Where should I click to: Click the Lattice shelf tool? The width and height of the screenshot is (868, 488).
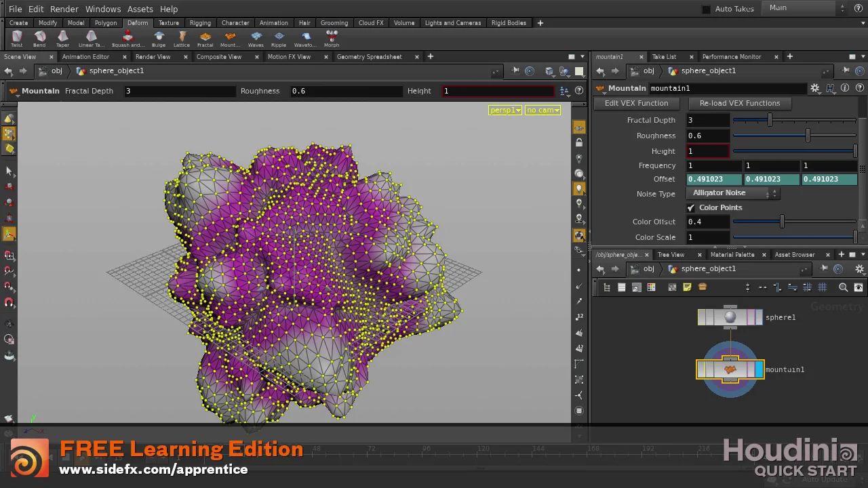[x=182, y=37]
